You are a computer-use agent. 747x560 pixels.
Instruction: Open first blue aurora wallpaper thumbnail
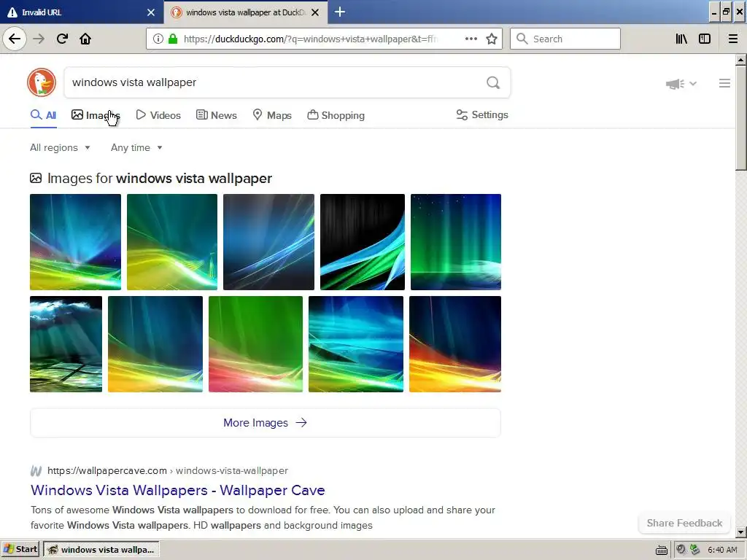coord(75,242)
